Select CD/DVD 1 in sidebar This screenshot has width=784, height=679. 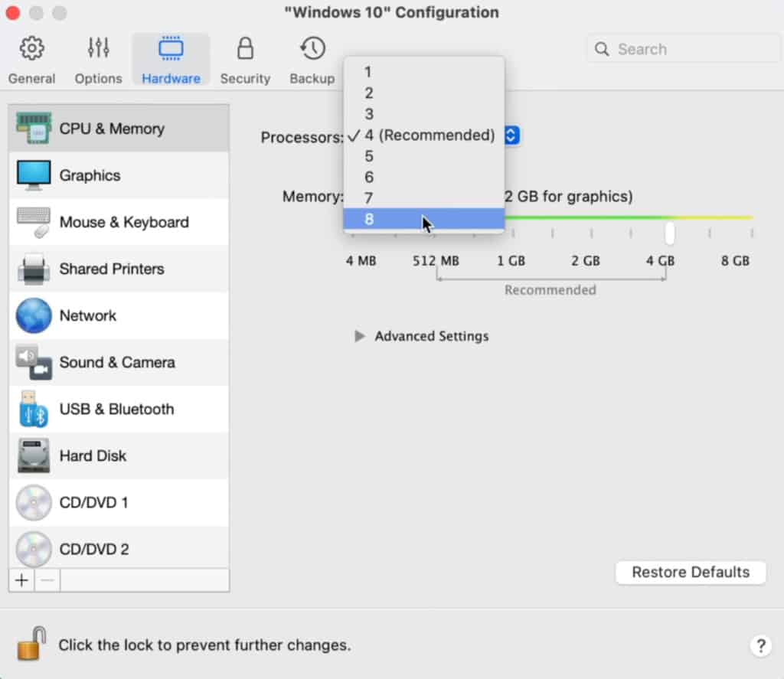[119, 502]
